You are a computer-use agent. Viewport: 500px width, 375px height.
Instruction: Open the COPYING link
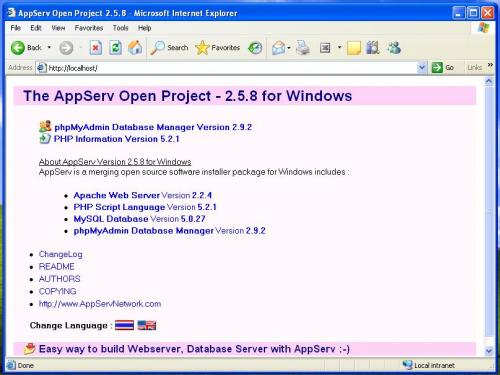[57, 291]
